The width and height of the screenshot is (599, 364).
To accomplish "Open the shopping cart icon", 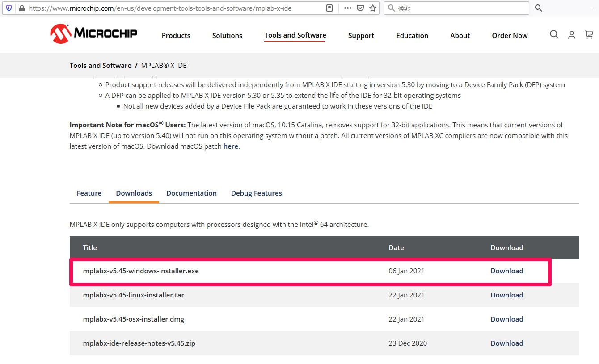I will 589,35.
